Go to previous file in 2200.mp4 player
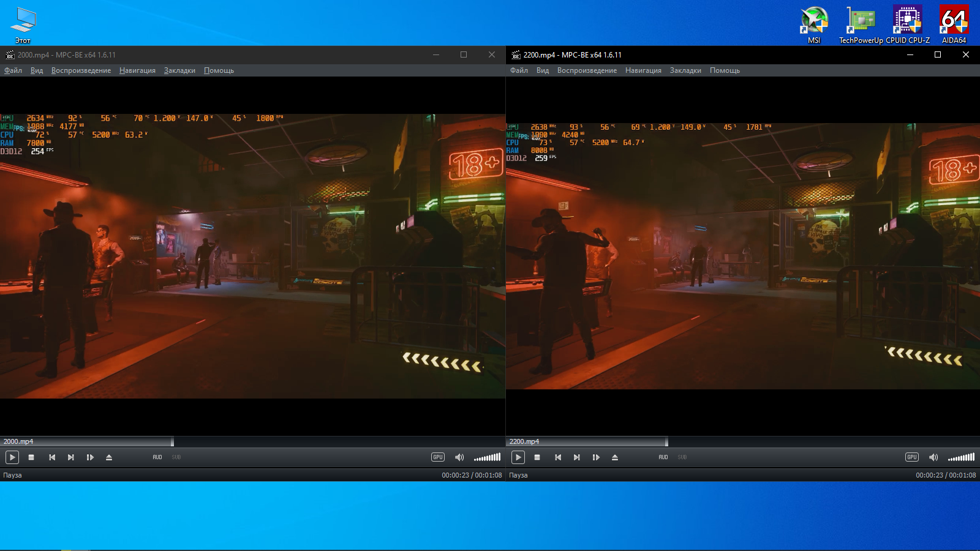This screenshot has height=551, width=980. tap(558, 457)
